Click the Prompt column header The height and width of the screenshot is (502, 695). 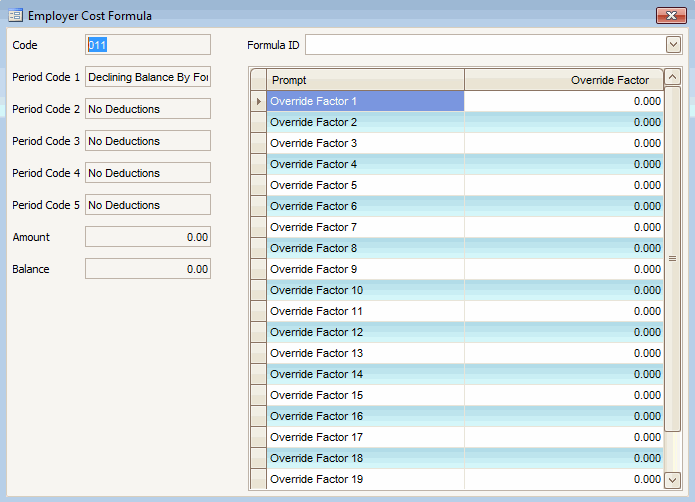pyautogui.click(x=365, y=80)
